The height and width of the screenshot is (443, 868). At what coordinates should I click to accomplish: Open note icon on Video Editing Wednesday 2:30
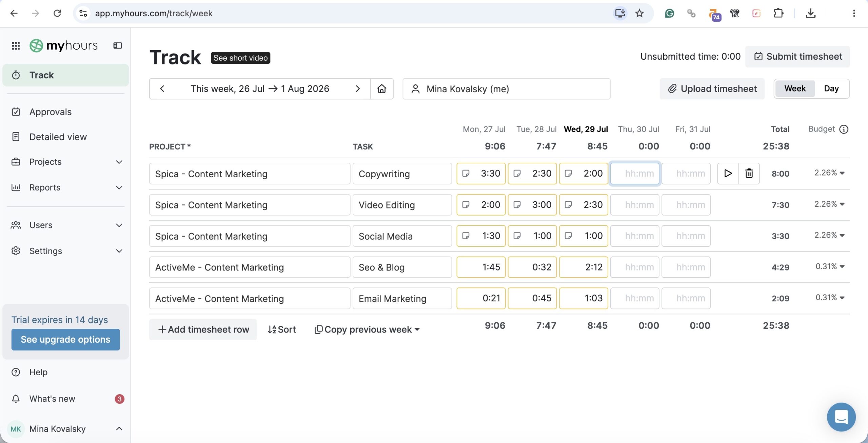click(x=568, y=205)
